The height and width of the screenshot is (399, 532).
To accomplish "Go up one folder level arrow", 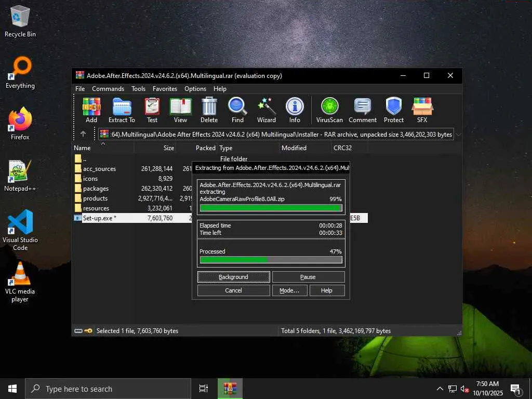I will (x=83, y=135).
